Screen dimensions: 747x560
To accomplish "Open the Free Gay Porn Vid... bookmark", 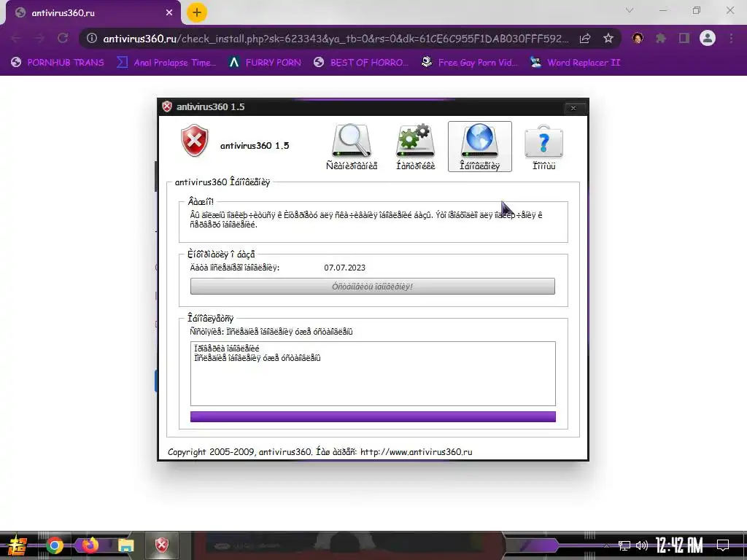I will 469,63.
